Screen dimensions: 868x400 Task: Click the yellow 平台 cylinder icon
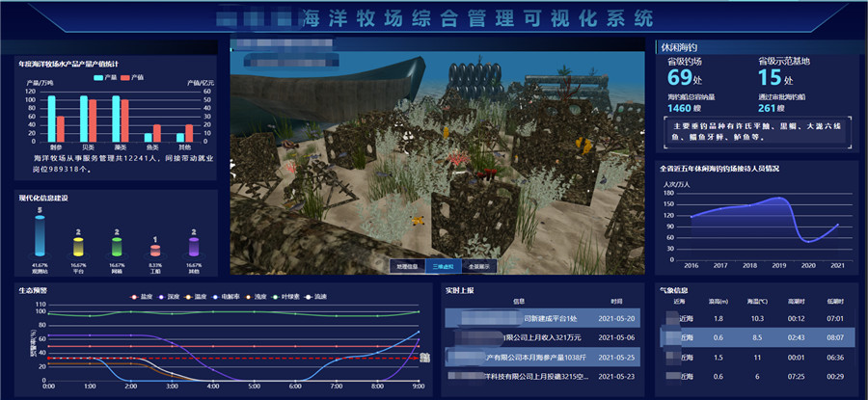79,246
